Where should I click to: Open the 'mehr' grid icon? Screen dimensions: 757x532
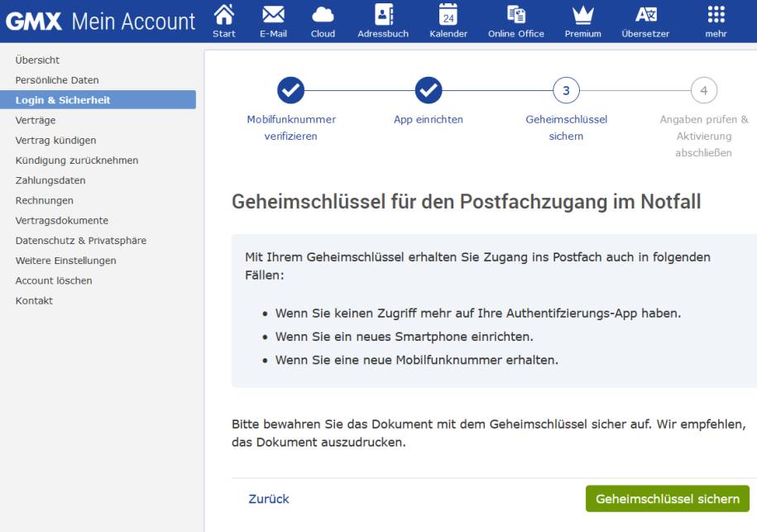[713, 21]
